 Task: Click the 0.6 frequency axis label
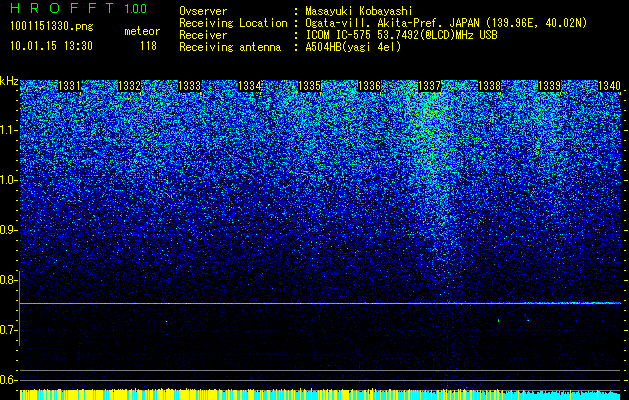coord(8,380)
